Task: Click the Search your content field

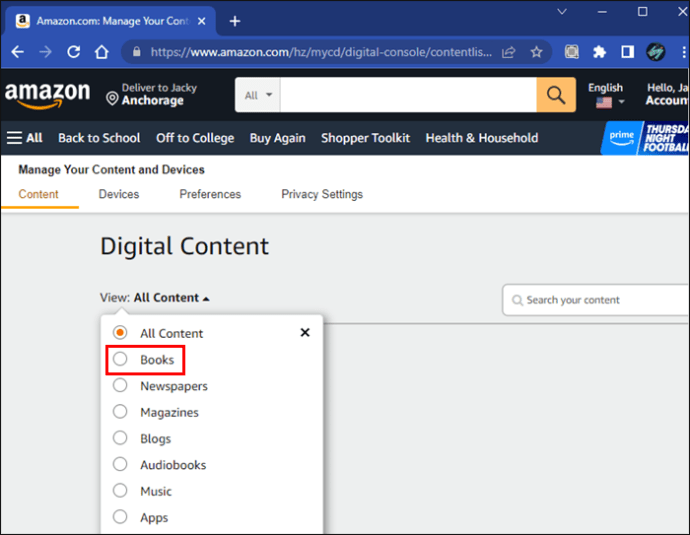Action: 596,300
